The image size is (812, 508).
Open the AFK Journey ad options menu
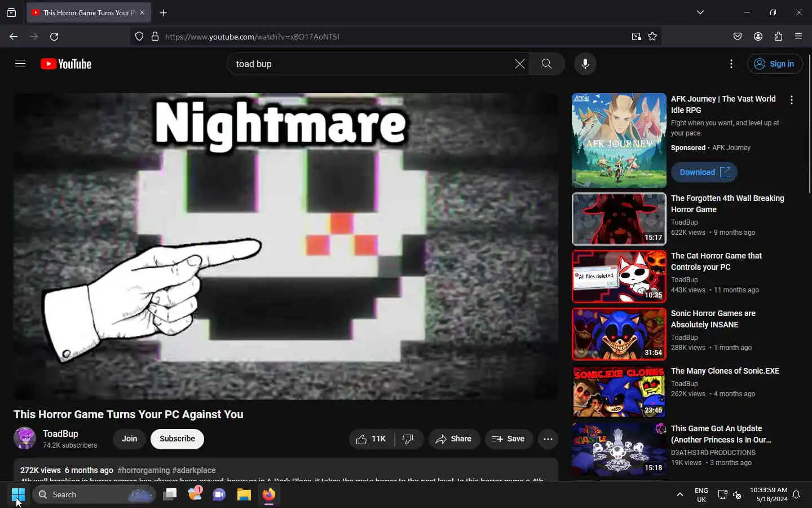[x=792, y=100]
